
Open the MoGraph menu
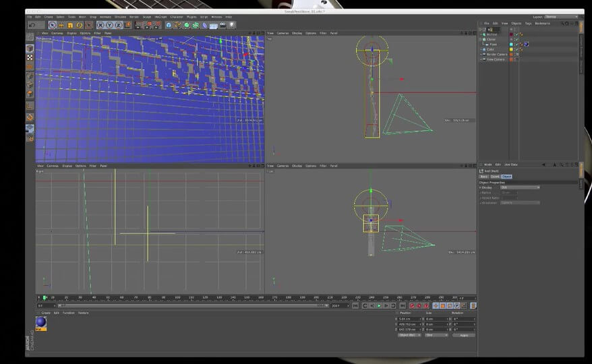[x=160, y=17]
